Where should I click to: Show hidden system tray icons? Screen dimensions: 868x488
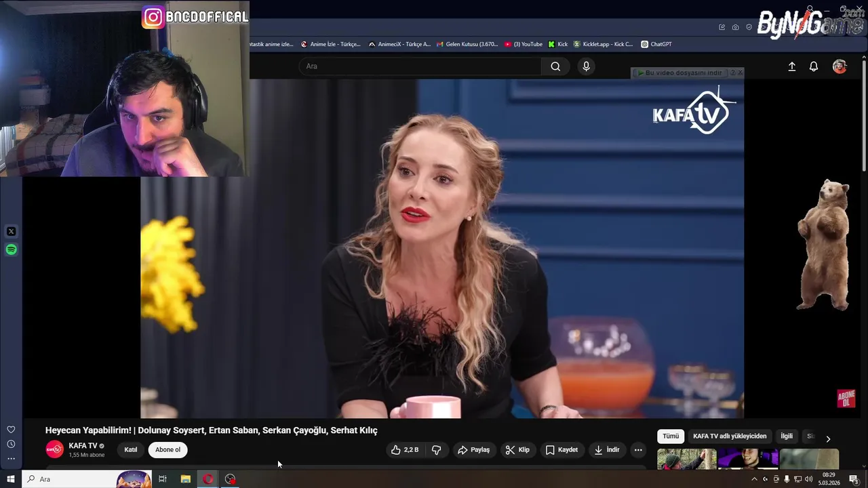pyautogui.click(x=754, y=479)
